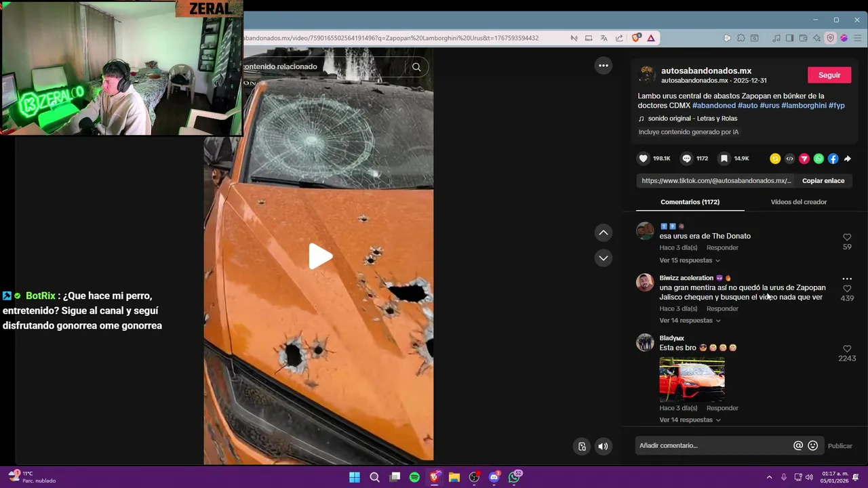Click the Biwizz aceleration commenter avatar
868x488 pixels.
pos(645,283)
